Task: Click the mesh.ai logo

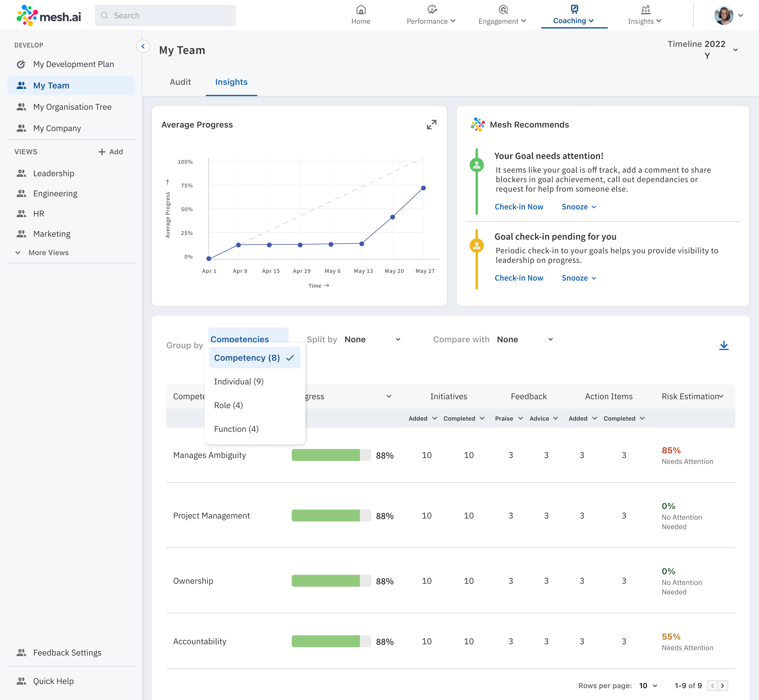Action: (x=49, y=16)
